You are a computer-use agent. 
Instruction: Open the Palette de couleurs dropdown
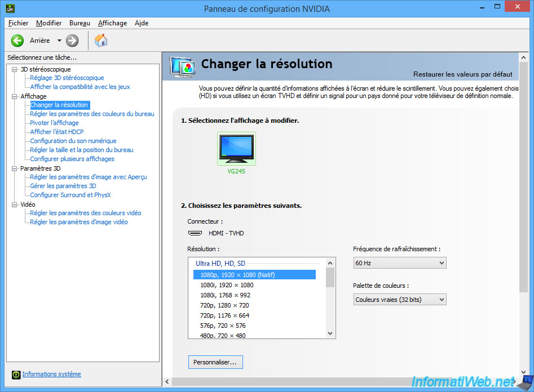[399, 300]
